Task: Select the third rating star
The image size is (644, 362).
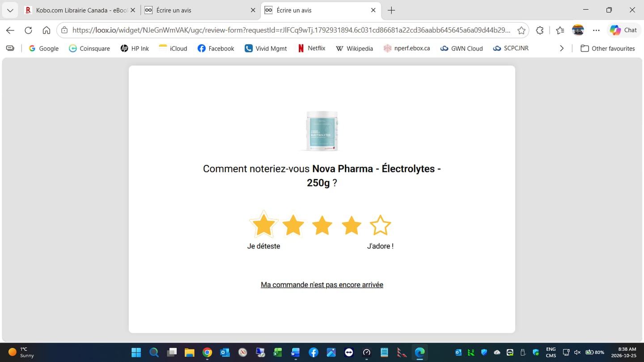Action: (x=322, y=225)
